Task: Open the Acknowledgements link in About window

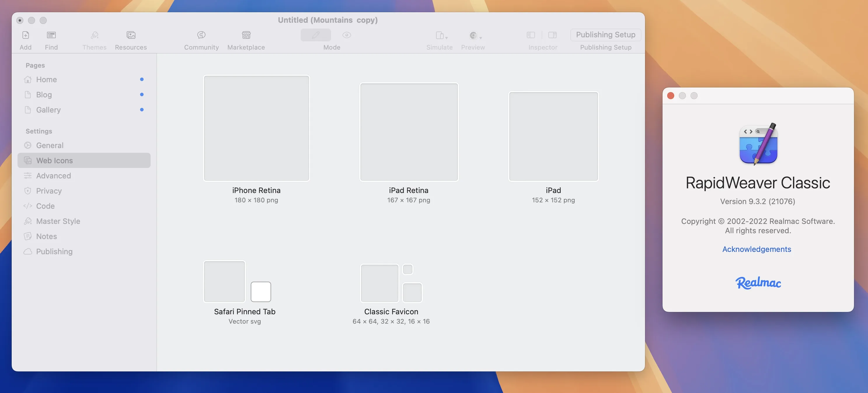Action: (x=757, y=249)
